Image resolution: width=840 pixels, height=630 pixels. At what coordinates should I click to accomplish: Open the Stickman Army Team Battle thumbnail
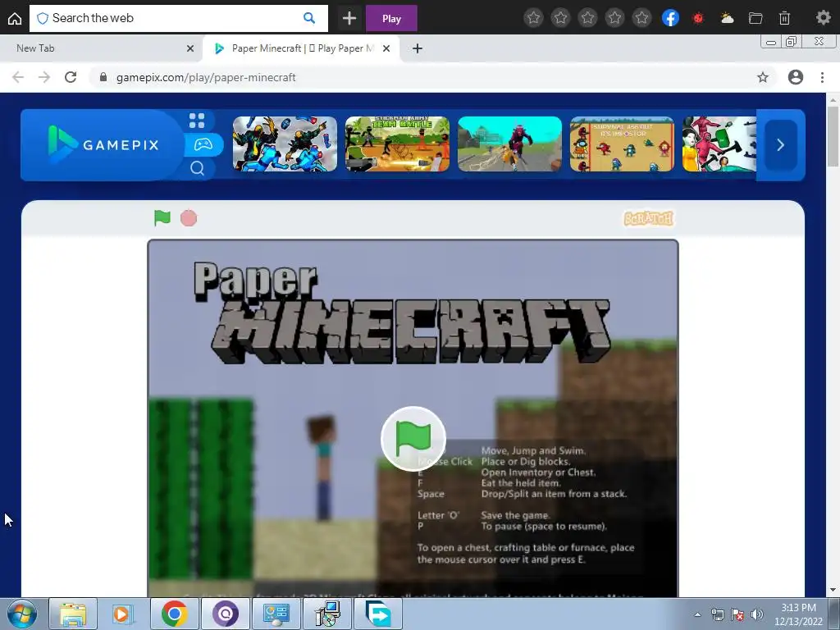[398, 144]
